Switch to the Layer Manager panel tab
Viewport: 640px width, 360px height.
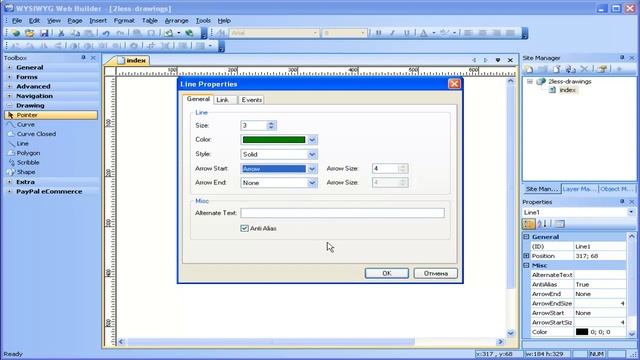click(579, 189)
